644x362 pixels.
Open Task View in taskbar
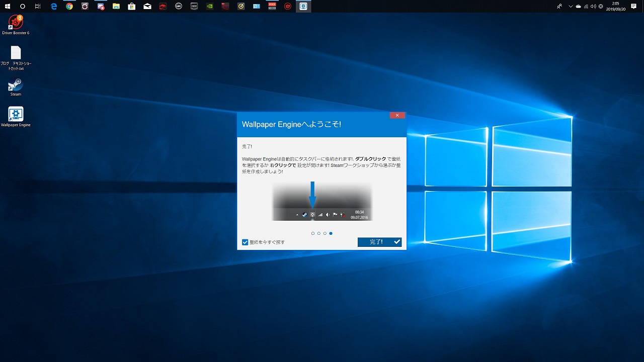[38, 7]
